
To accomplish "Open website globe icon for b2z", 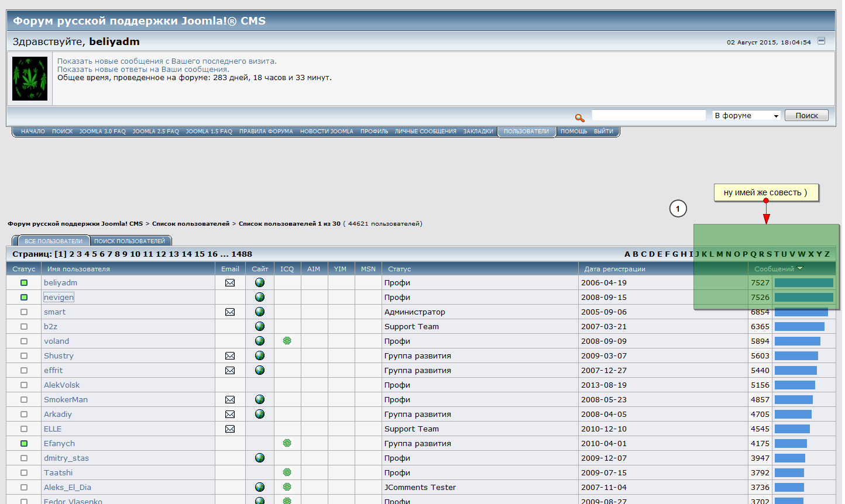I will click(x=260, y=326).
